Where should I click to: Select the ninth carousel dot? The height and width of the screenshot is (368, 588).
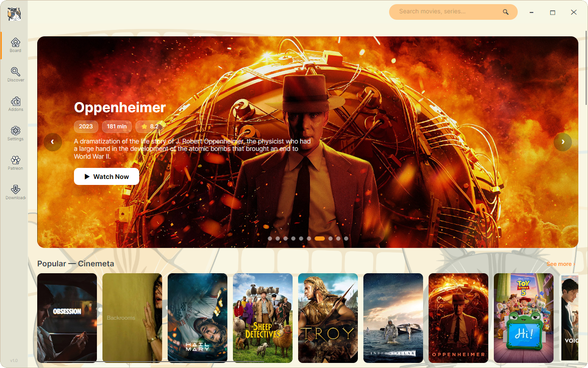[338, 239]
